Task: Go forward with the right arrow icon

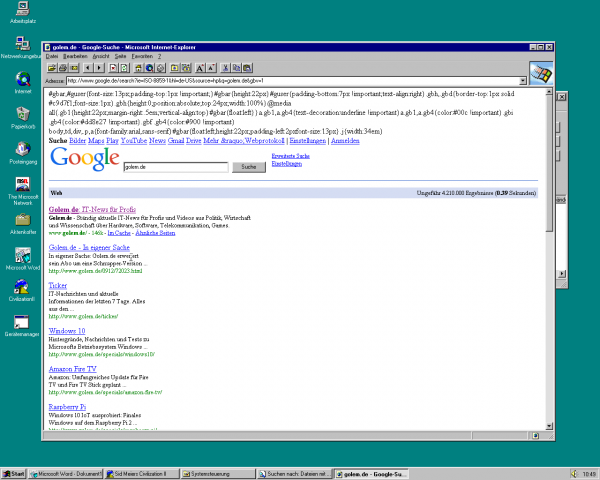Action: click(99, 68)
